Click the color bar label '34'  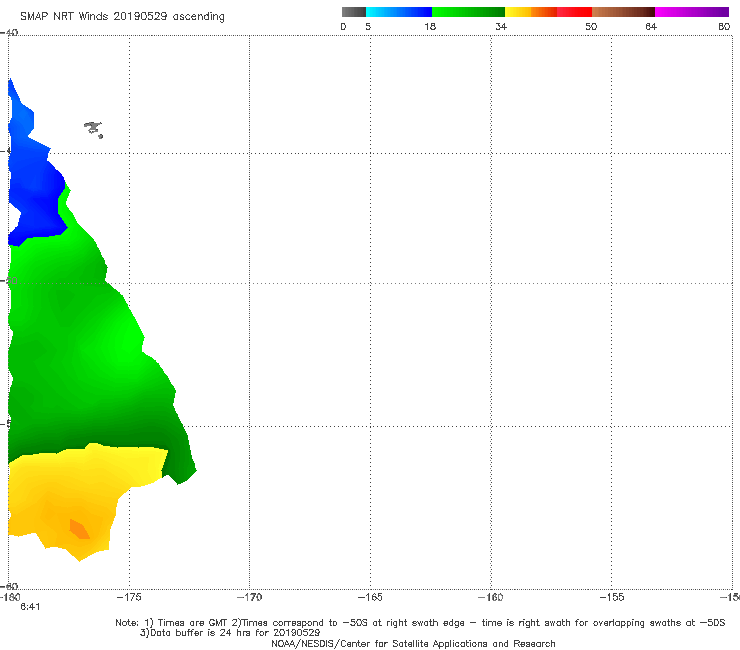(501, 26)
